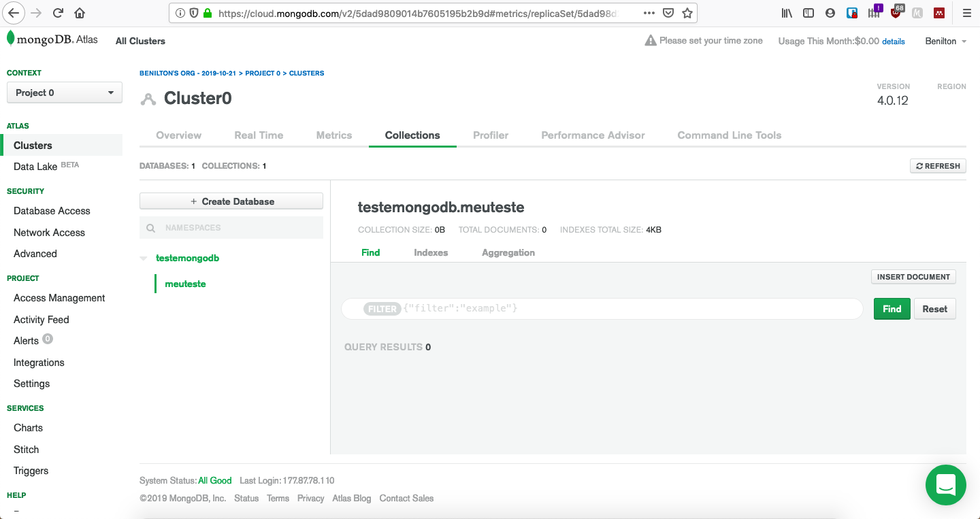Select the Indexes sub-tab
Image resolution: width=980 pixels, height=519 pixels.
431,252
